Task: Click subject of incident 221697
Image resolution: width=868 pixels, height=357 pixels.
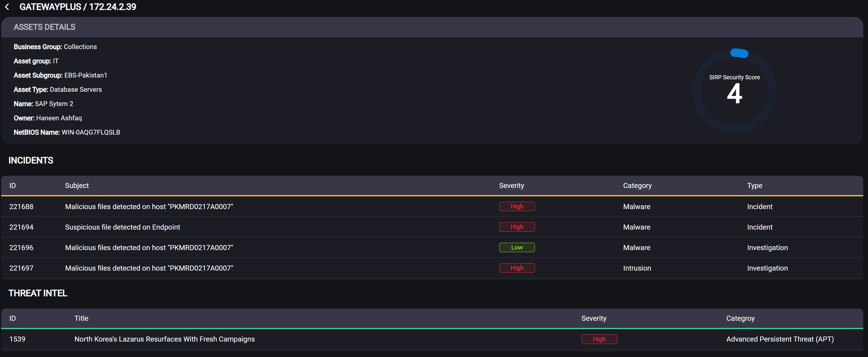Action: (x=149, y=268)
